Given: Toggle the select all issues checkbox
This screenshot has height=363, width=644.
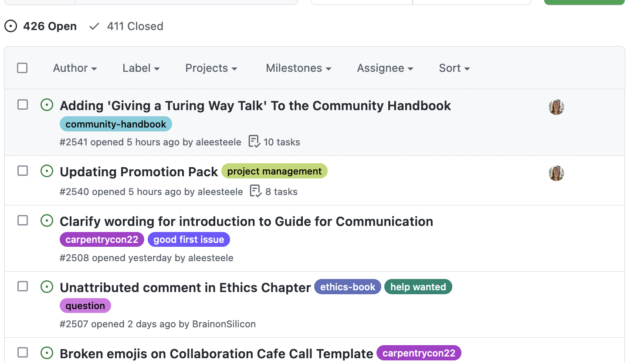Looking at the screenshot, I should (x=22, y=68).
